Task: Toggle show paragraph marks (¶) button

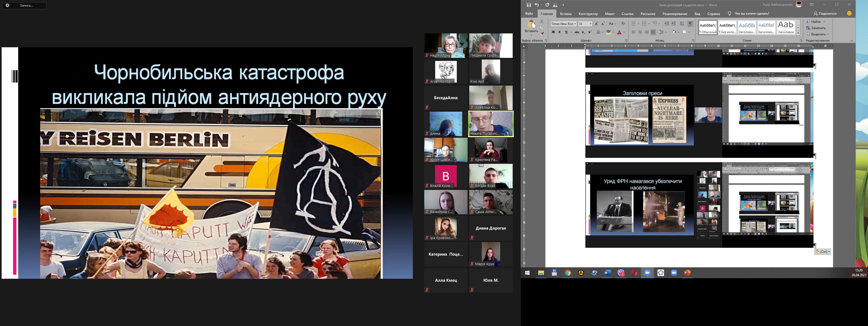Action: [x=690, y=24]
